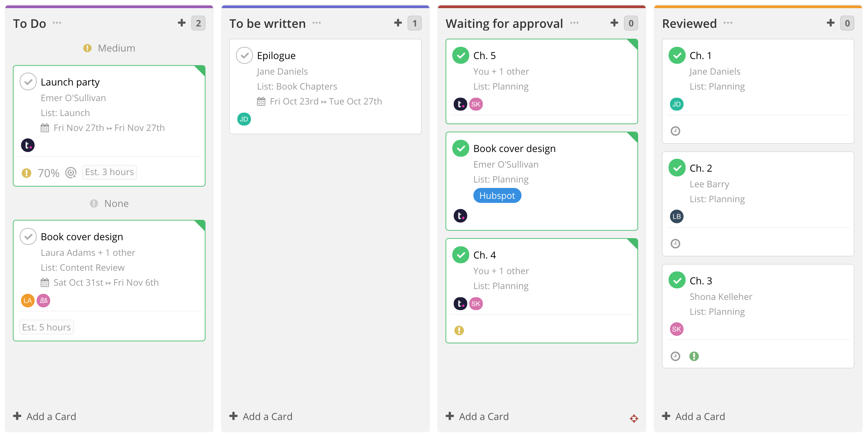Open the To Do column options menu

click(x=58, y=23)
